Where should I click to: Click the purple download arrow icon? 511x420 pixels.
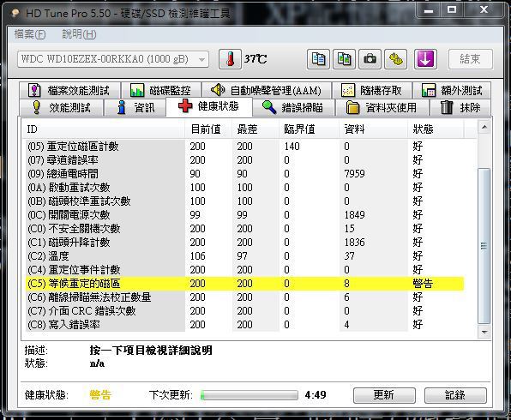tap(425, 59)
